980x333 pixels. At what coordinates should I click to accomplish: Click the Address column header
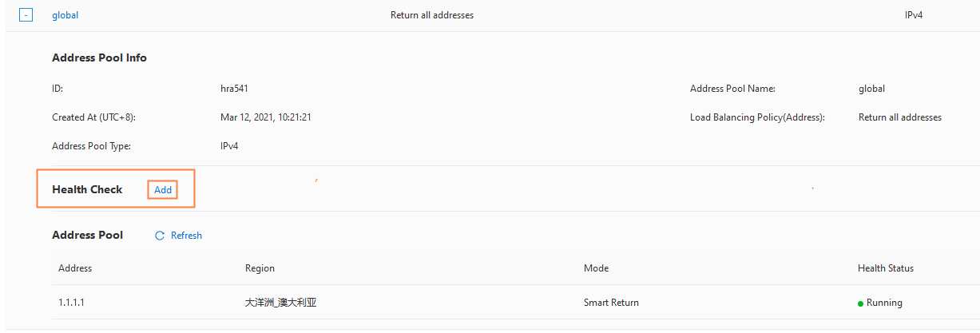pyautogui.click(x=75, y=268)
